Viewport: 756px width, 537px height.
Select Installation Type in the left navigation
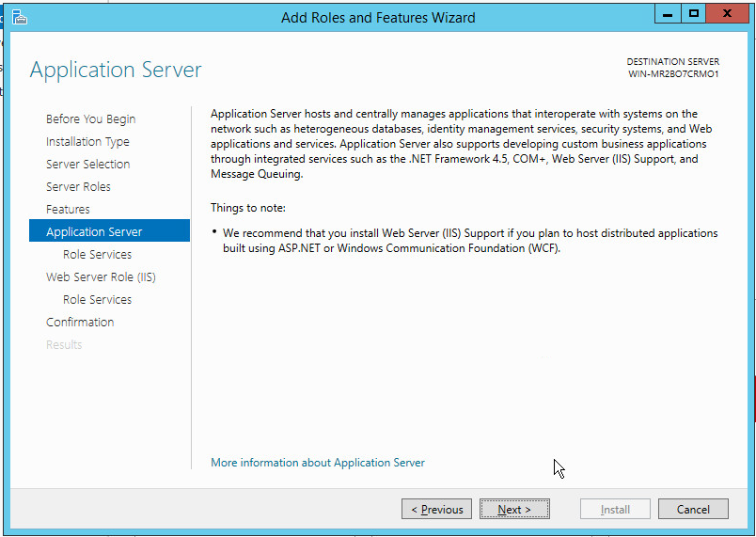pyautogui.click(x=87, y=142)
